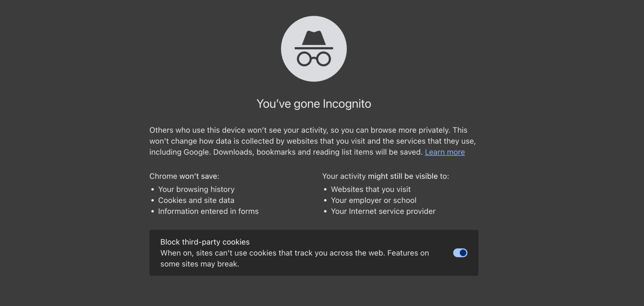Click the "Information entered in forms" list item
Viewport: 644px width, 306px height.
point(208,211)
